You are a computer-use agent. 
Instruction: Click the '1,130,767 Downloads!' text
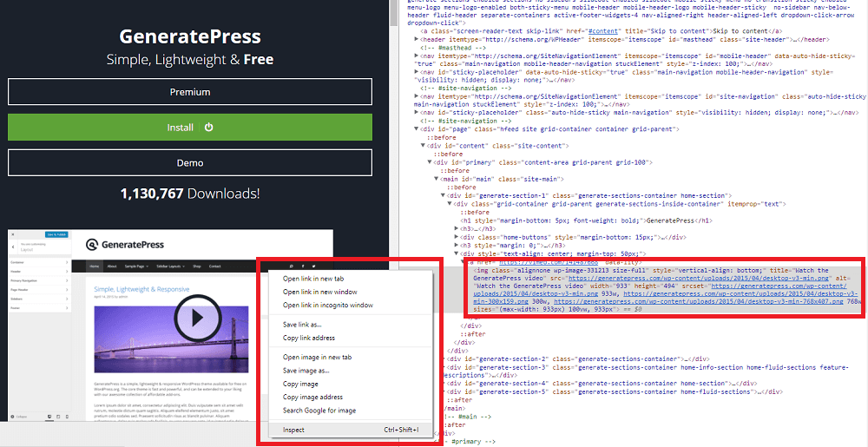pos(190,194)
